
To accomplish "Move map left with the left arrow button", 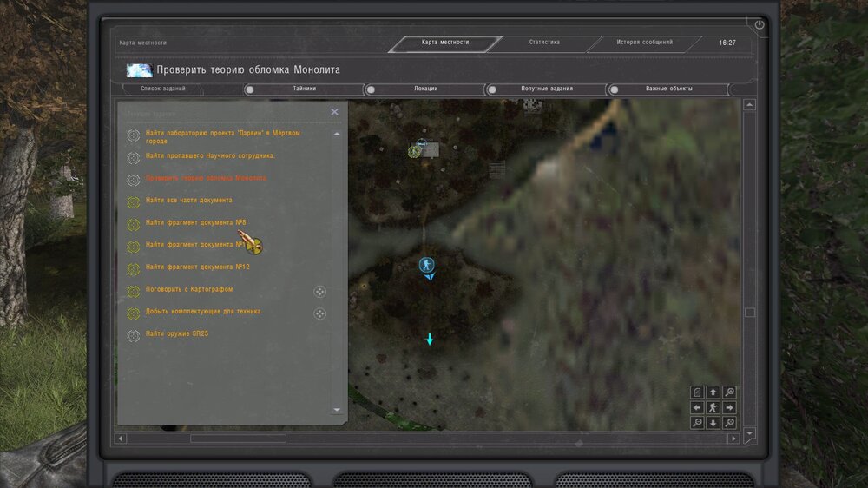I will point(697,408).
